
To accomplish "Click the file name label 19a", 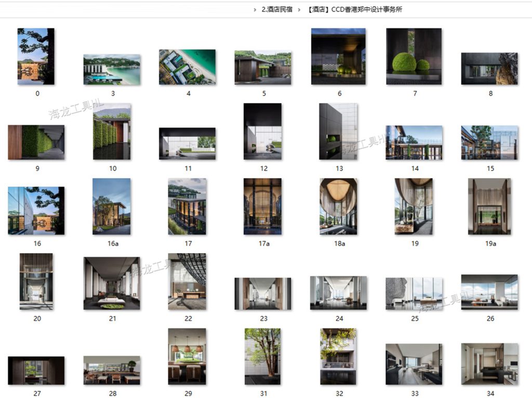I will tap(490, 244).
